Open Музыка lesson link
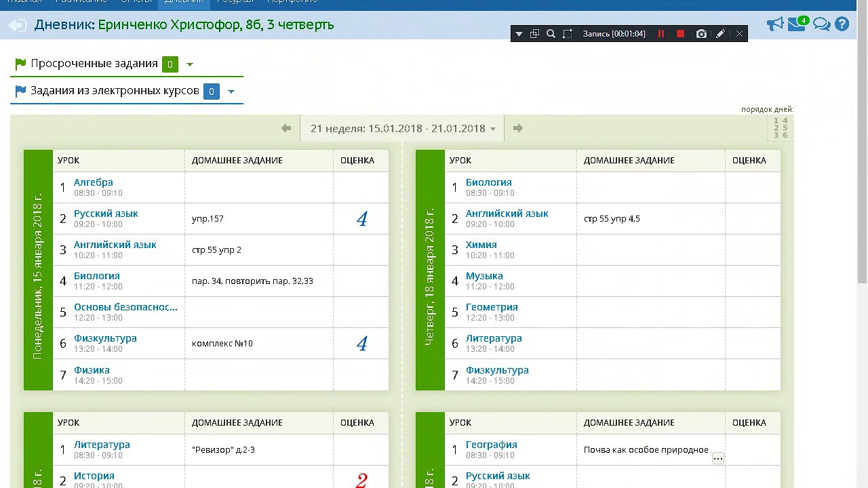The height and width of the screenshot is (488, 868). pos(484,276)
